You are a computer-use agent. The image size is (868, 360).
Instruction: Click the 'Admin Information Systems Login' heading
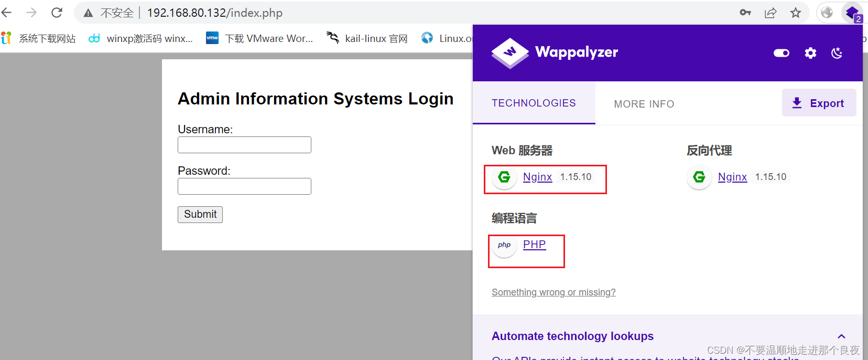316,99
